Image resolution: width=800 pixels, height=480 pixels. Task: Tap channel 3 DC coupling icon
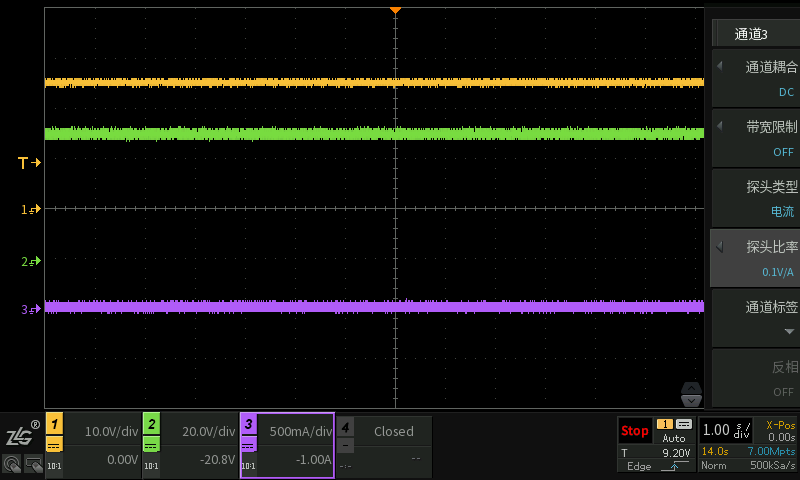pyautogui.click(x=248, y=446)
